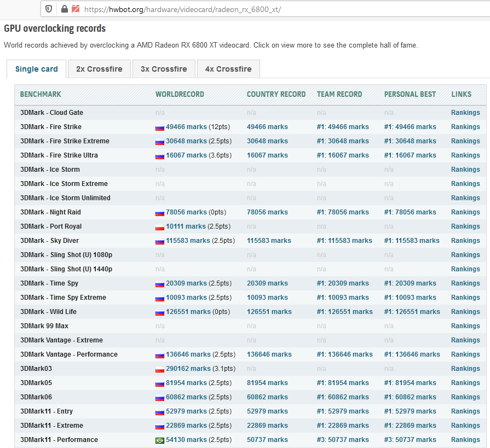
Task: Click flag icon in Night Raid row
Action: click(160, 213)
